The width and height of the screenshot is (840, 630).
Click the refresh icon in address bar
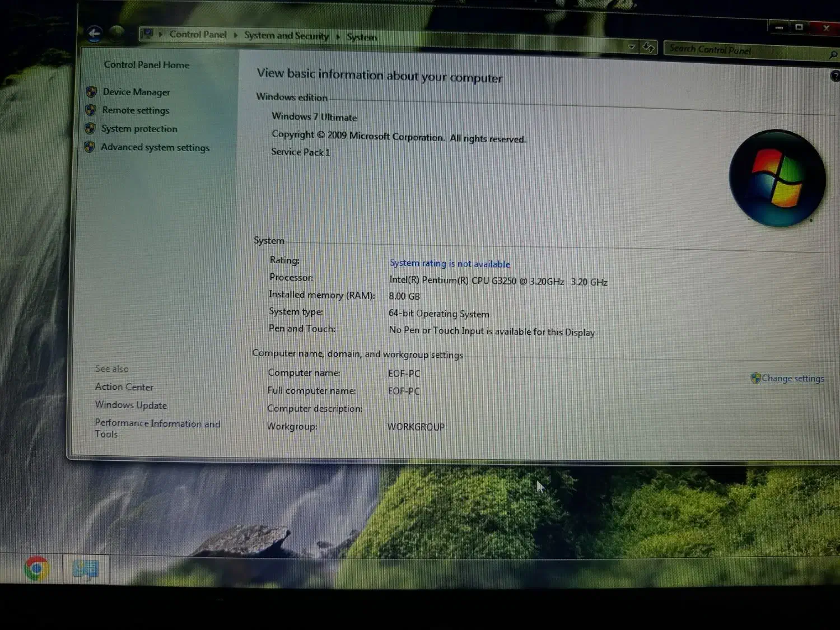pos(648,48)
